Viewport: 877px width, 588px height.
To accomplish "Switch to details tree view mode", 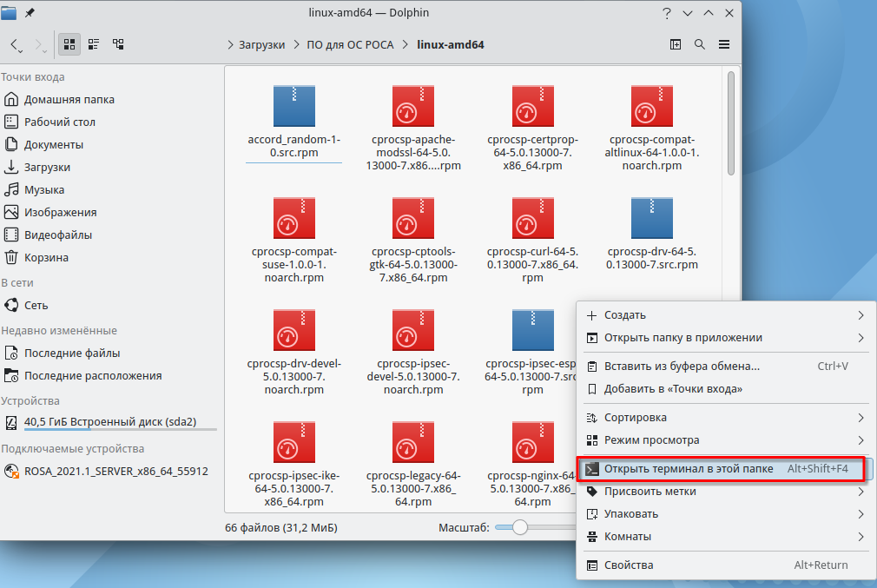I will coord(118,44).
